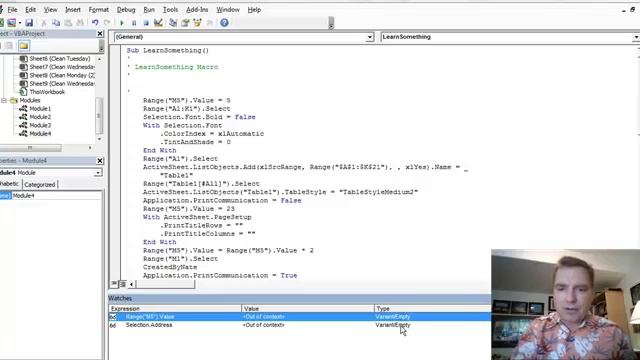The width and height of the screenshot is (640, 360).
Task: Click the Value column header in Watches
Action: (x=308, y=309)
